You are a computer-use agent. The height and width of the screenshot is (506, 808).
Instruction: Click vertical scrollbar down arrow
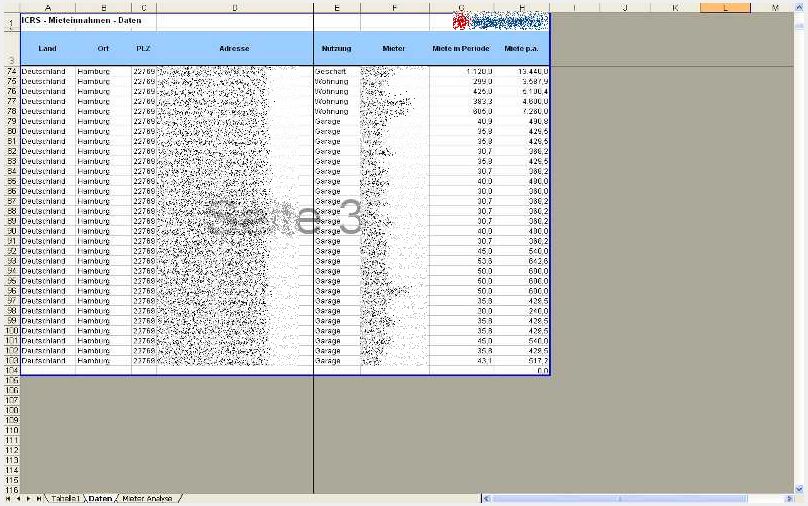(799, 489)
